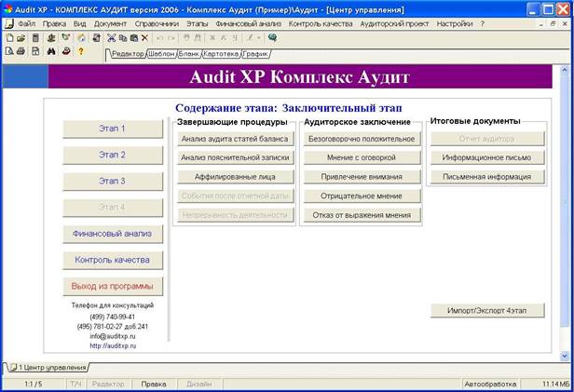
Task: Search with the binoculars icon
Action: pos(51,51)
